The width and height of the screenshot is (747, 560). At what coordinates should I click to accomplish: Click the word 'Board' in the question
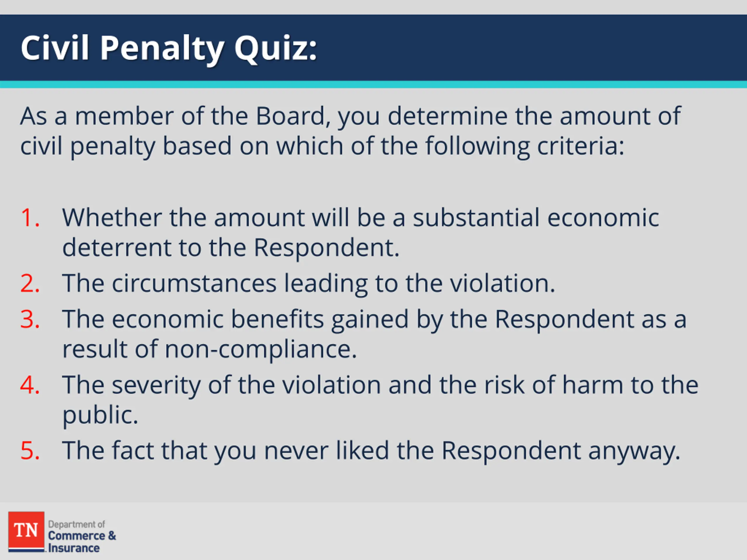click(x=290, y=116)
